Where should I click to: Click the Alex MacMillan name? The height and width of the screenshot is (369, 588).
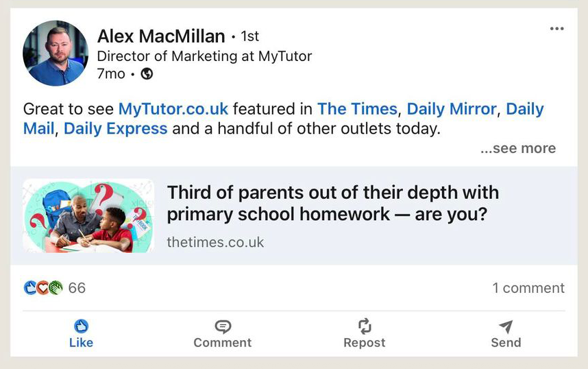[x=161, y=36]
